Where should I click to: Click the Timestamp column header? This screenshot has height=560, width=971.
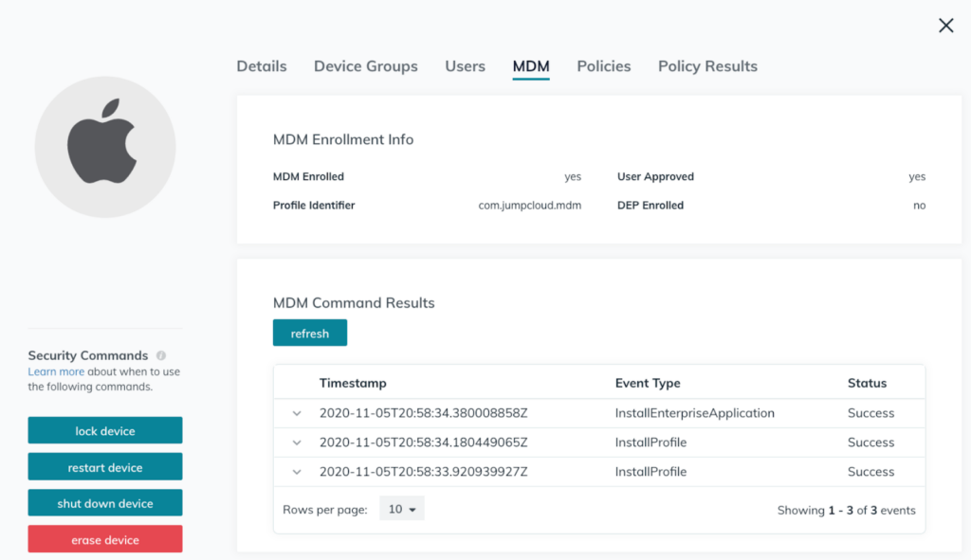point(354,383)
